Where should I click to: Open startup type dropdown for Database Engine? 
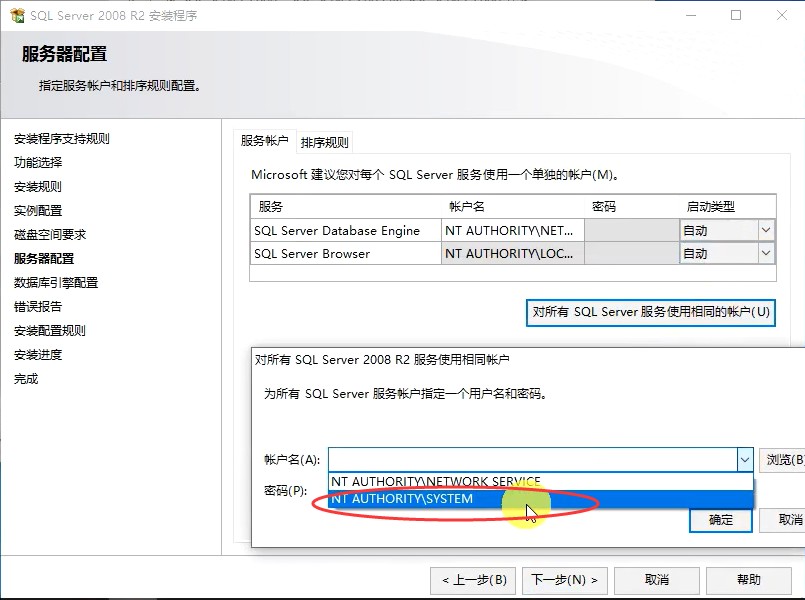(766, 230)
